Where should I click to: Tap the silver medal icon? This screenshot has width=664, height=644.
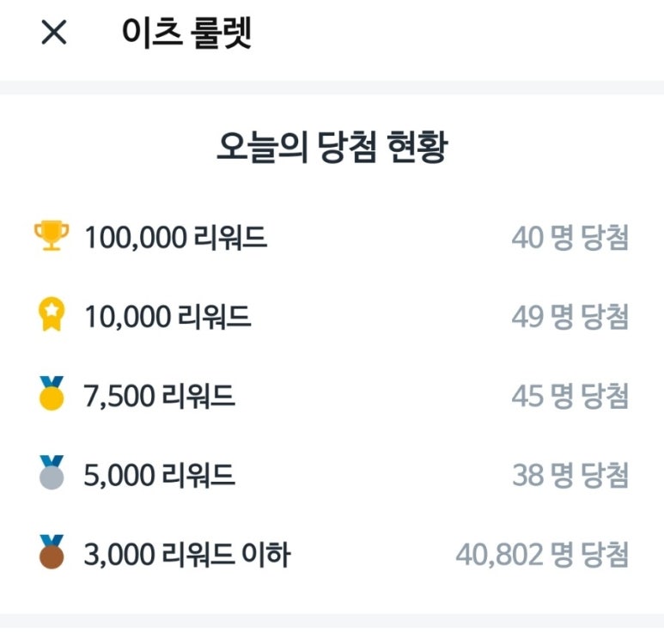coord(51,474)
